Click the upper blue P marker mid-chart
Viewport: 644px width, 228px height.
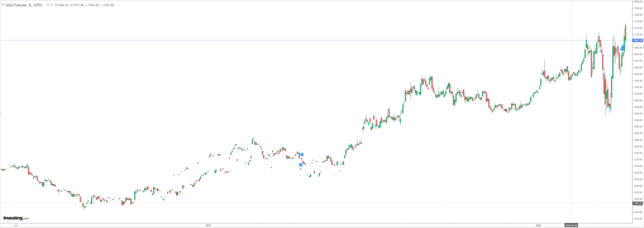pyautogui.click(x=302, y=154)
